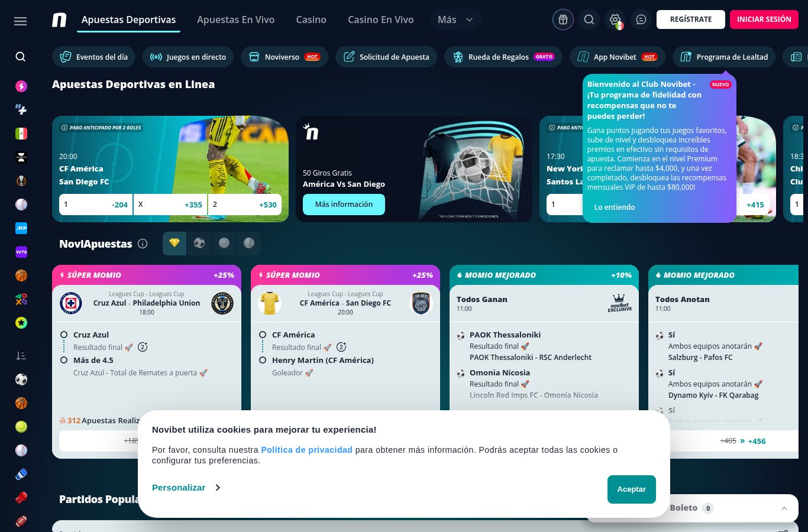Click PAOK Thessaloniki - RSC Anderlecht text
This screenshot has height=532, width=808.
tap(531, 358)
